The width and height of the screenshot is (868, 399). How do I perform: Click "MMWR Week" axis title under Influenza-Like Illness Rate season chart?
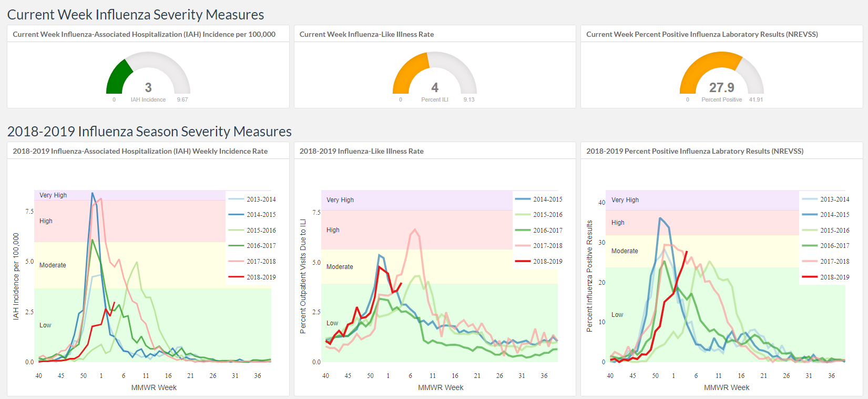pos(441,387)
